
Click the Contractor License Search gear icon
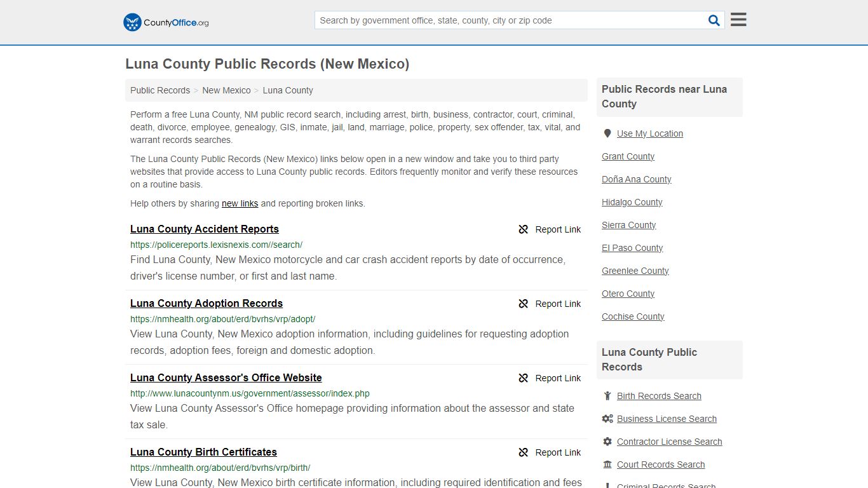coord(607,442)
